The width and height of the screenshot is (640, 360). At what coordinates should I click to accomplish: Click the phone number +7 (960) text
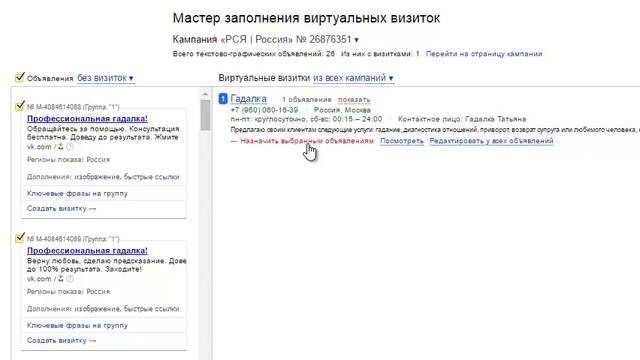tap(264, 110)
